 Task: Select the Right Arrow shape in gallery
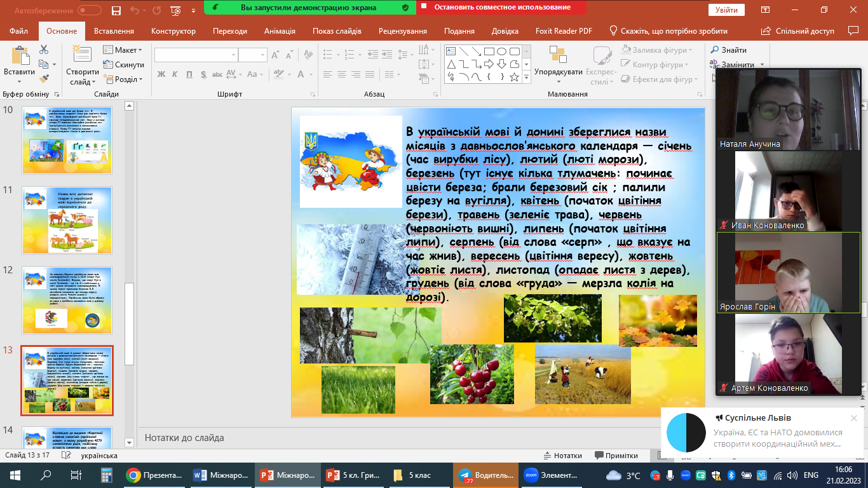click(489, 64)
